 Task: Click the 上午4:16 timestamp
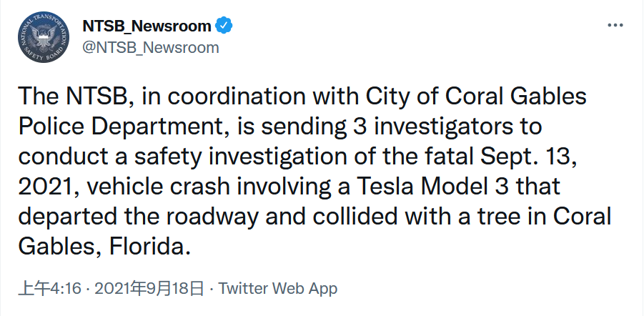point(49,289)
